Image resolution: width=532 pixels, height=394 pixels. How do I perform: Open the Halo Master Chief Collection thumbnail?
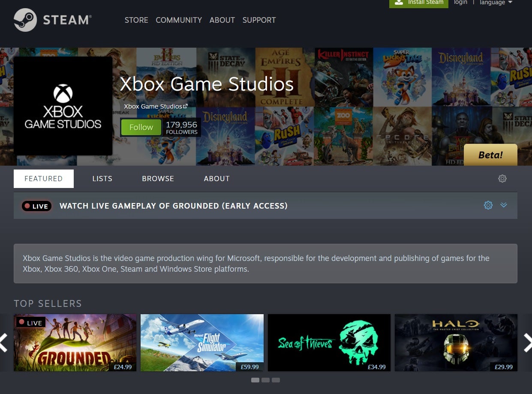(x=456, y=342)
